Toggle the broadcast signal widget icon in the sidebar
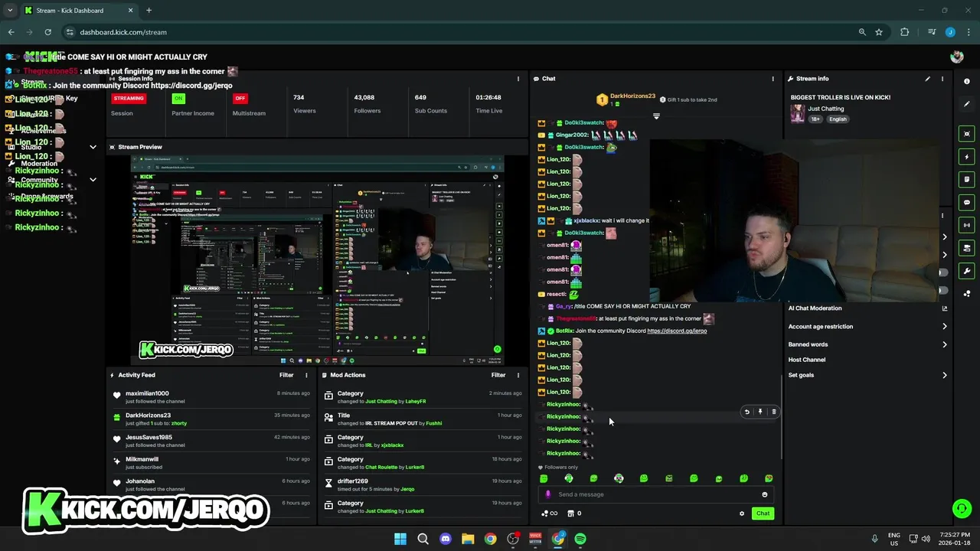Image resolution: width=980 pixels, height=551 pixels. click(x=967, y=225)
